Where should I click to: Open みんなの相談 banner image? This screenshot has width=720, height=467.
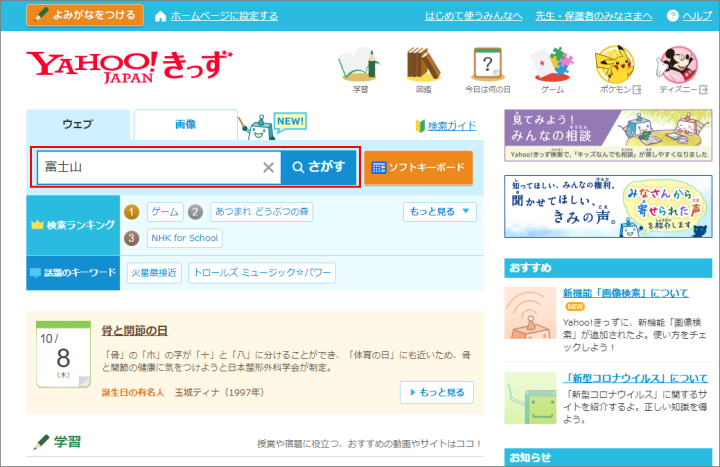pos(608,135)
